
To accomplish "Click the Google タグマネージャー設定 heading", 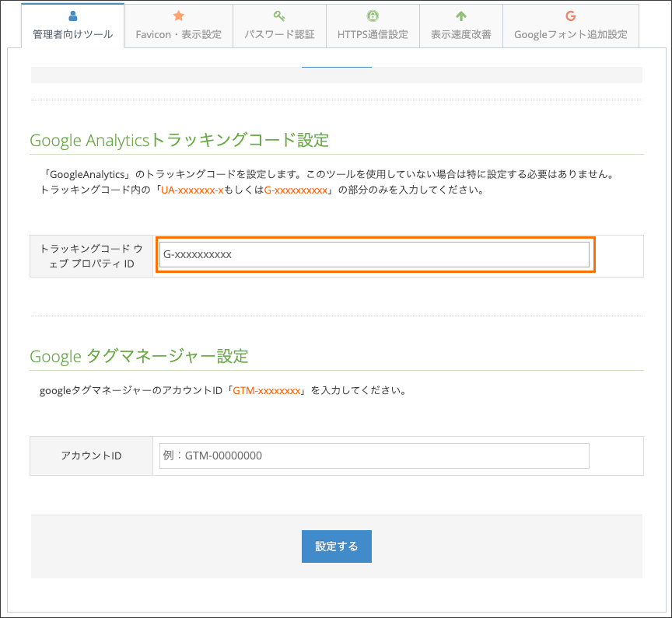I will tap(139, 356).
